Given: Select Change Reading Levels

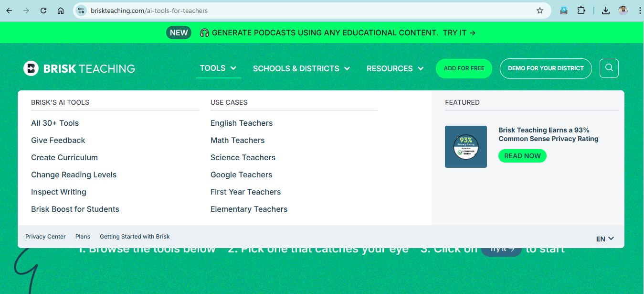Looking at the screenshot, I should click(74, 174).
